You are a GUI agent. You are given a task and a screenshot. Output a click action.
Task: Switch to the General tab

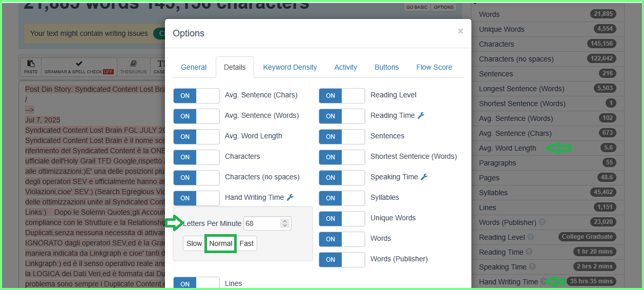pos(194,67)
